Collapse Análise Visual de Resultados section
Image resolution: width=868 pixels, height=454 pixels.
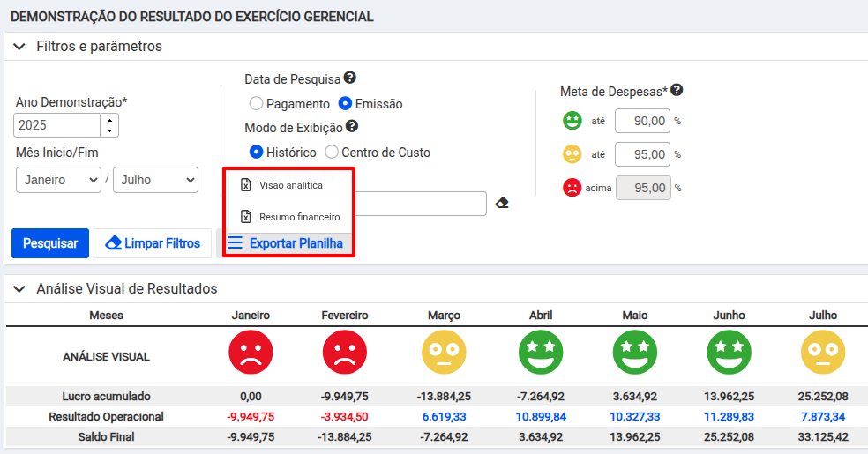click(x=19, y=288)
